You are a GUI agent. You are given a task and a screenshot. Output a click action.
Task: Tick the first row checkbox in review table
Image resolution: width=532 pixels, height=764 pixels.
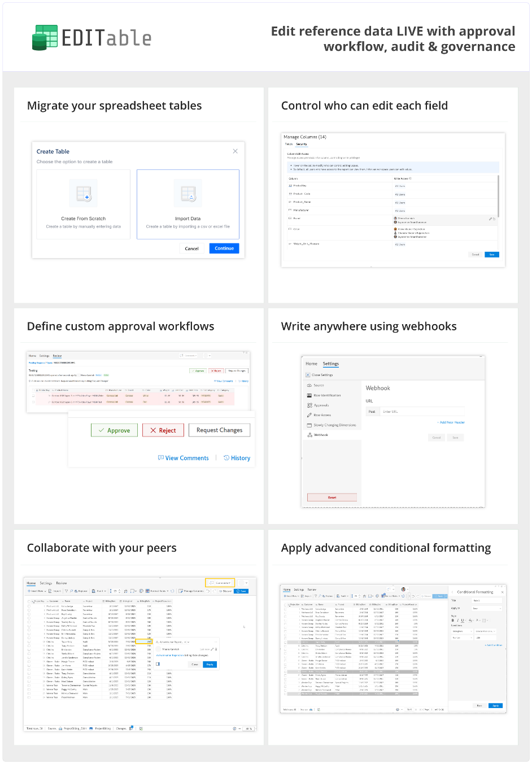point(33,395)
